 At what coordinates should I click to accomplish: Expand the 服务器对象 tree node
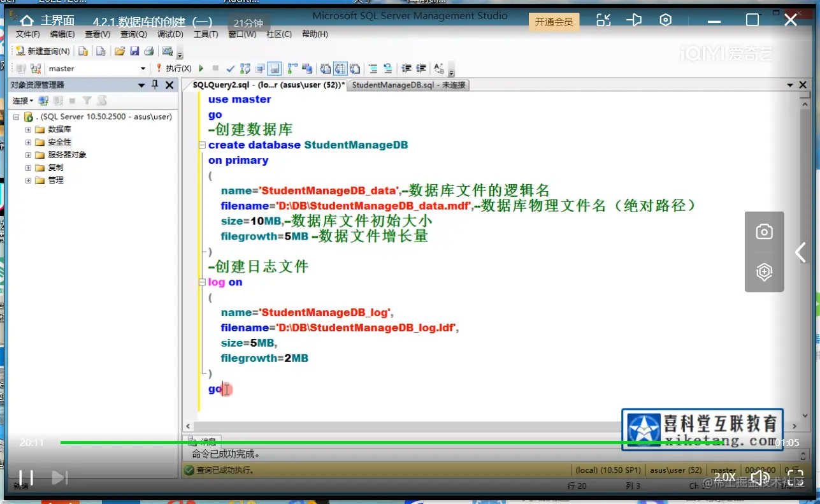[28, 155]
